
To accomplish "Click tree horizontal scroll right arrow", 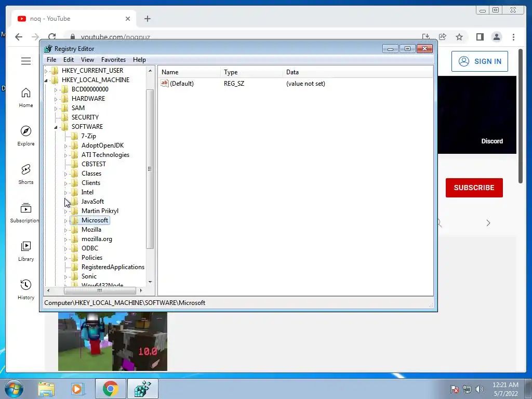I will pyautogui.click(x=141, y=291).
